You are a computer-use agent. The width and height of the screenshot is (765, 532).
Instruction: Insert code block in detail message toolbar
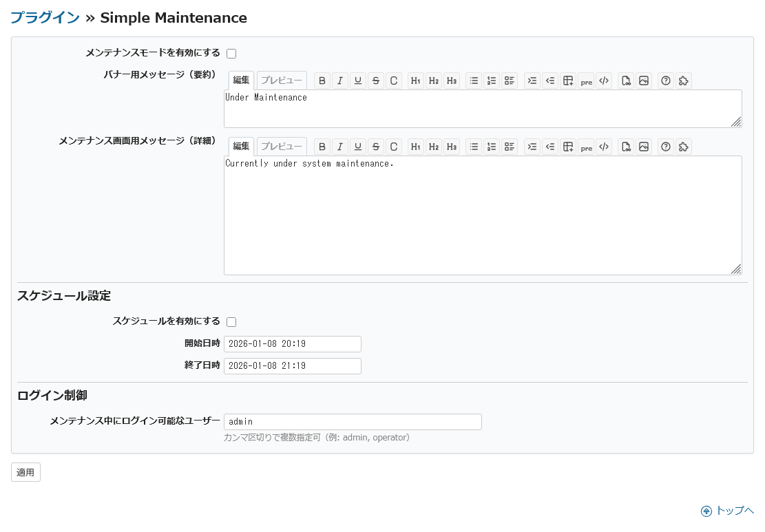point(604,147)
